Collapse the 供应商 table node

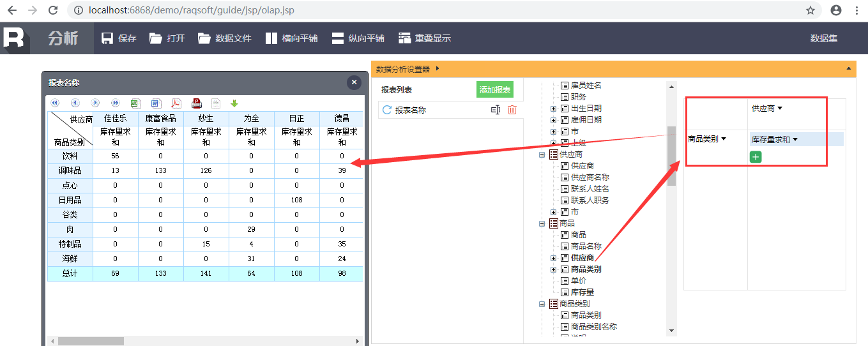[x=542, y=154]
